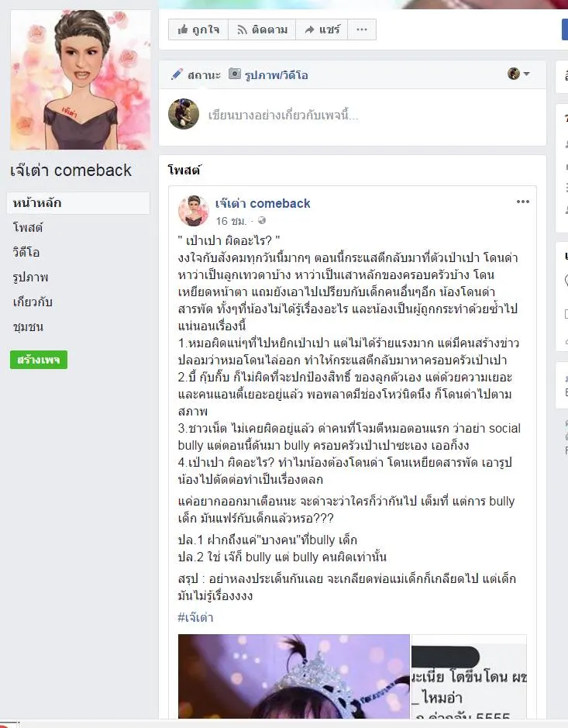Click the ถูกใจ (Like) thumbs-up button
Screen dimensions: 568x728
click(198, 29)
